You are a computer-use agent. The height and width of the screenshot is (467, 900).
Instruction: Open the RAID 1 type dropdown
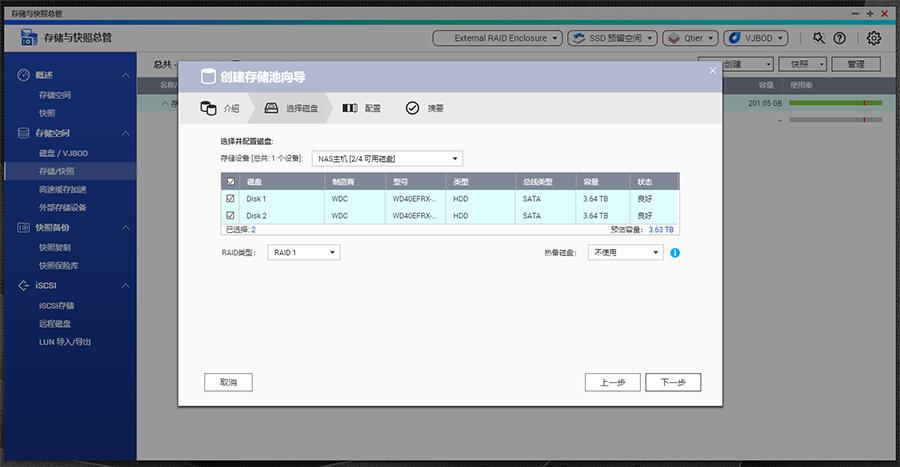(x=304, y=252)
